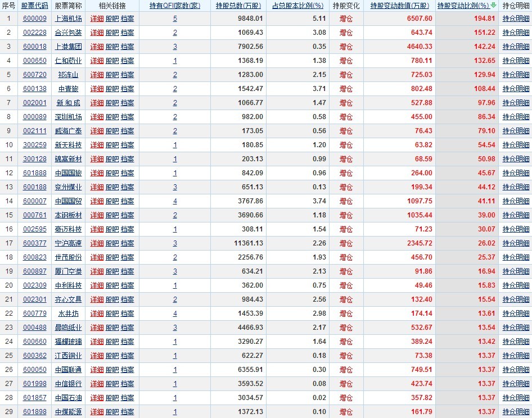Select change ratio 194.81
Image resolution: width=532 pixels, height=418 pixels.
pos(485,19)
